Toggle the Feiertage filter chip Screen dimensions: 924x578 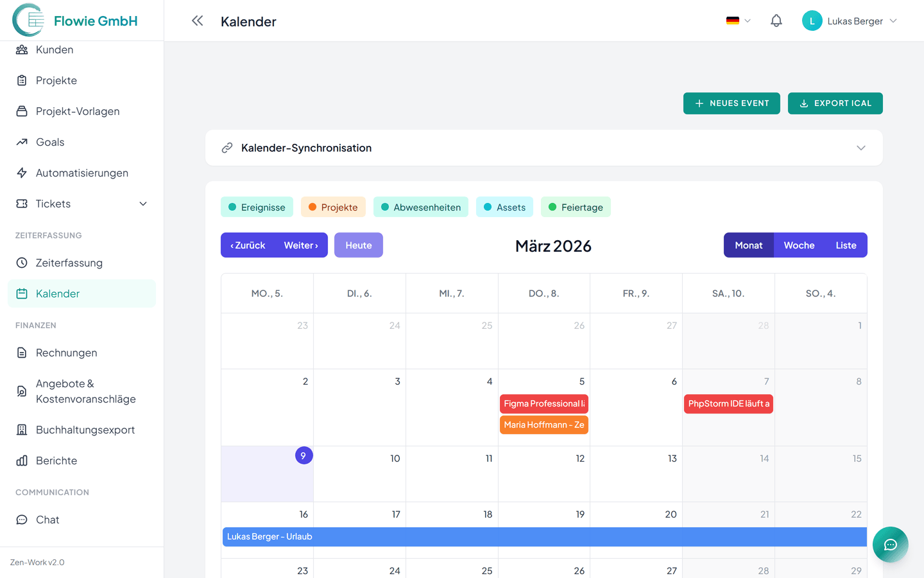[x=576, y=207]
